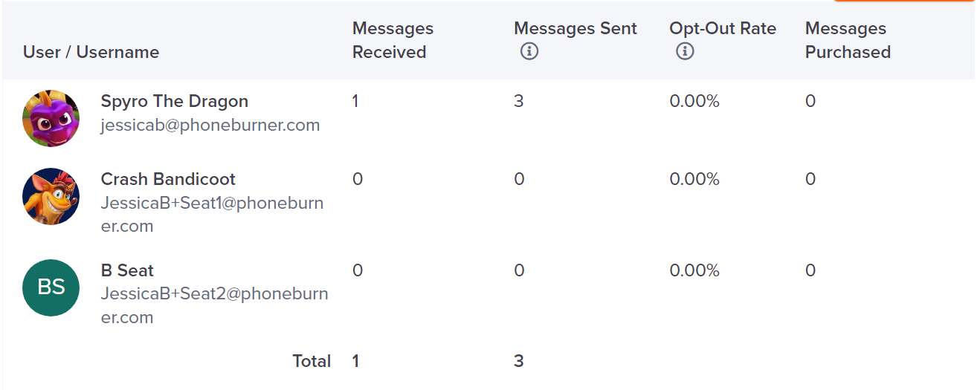Select the Crash Bandicoot user name

coord(168,179)
